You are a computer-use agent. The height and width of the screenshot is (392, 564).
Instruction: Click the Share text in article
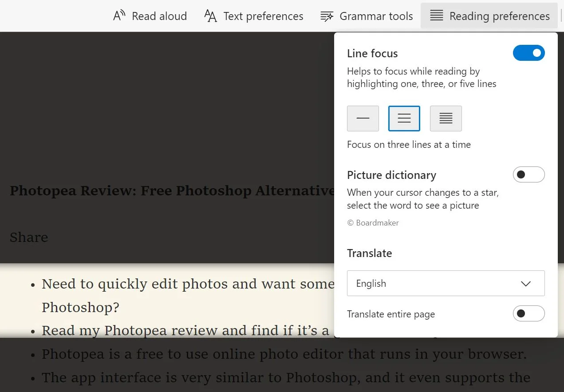click(29, 238)
